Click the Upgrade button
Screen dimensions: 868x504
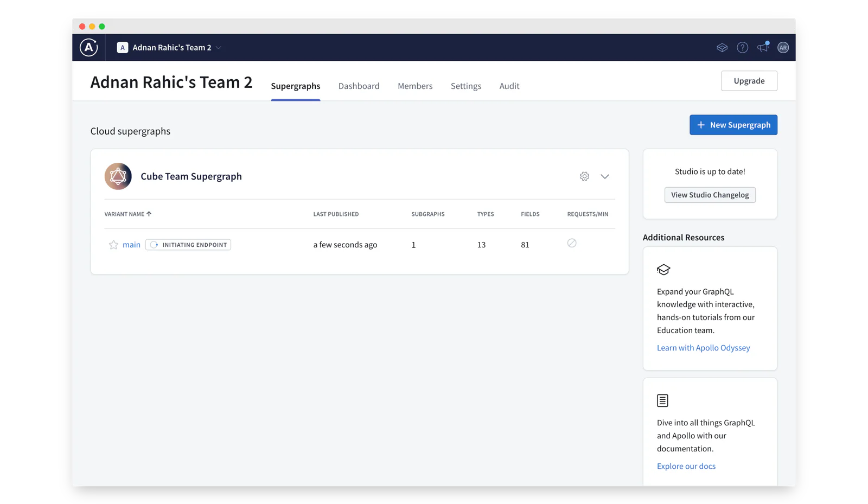tap(749, 81)
